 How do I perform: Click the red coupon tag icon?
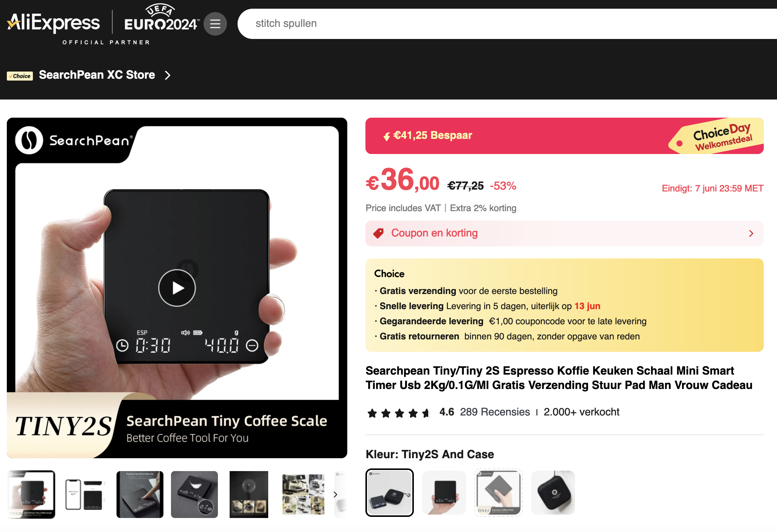pos(378,233)
